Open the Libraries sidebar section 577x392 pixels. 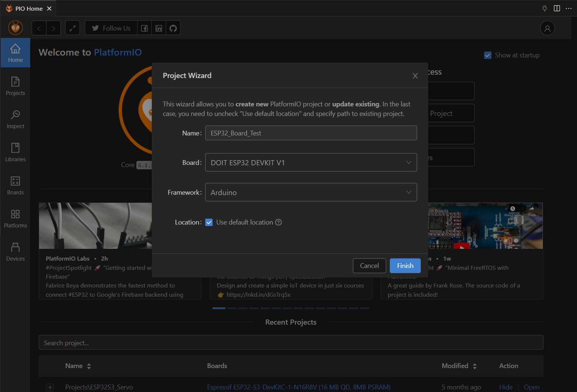click(x=15, y=152)
